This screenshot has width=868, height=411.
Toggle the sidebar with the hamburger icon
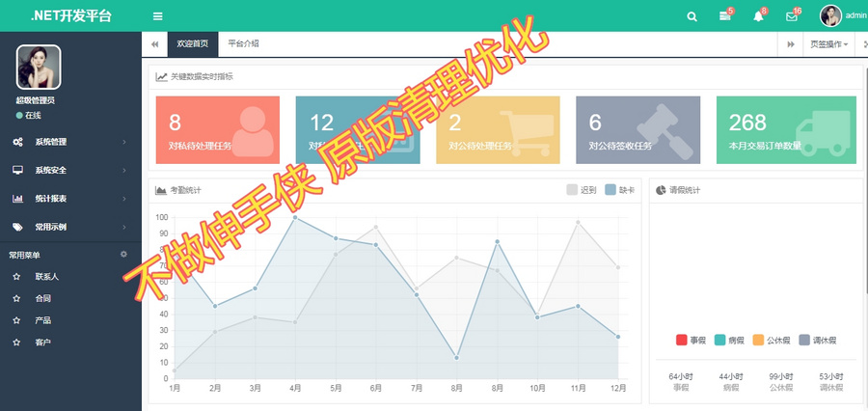[158, 16]
